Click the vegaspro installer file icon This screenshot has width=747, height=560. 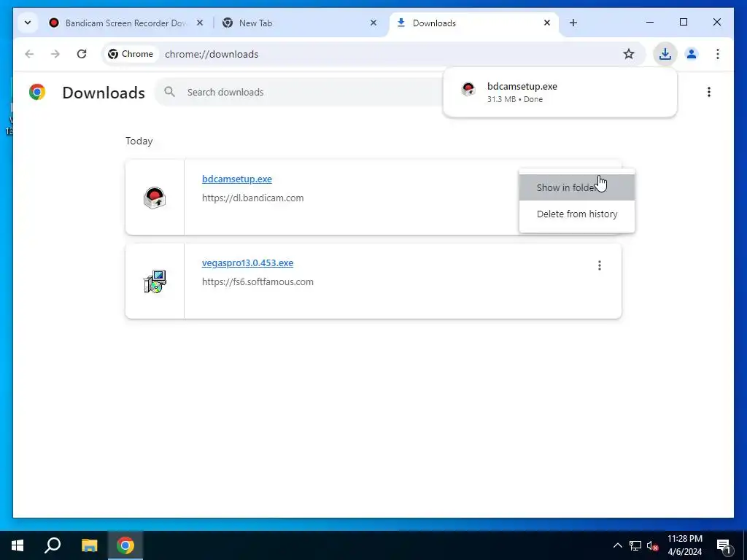(x=155, y=281)
